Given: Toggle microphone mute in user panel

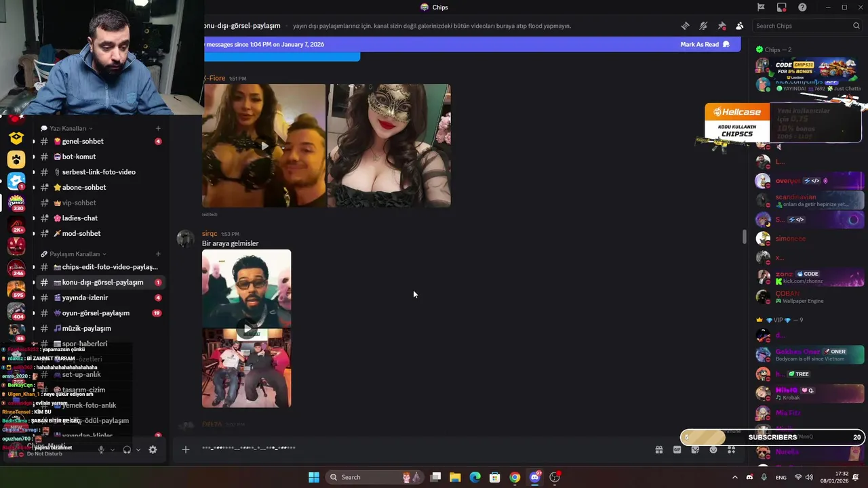Looking at the screenshot, I should (x=101, y=449).
